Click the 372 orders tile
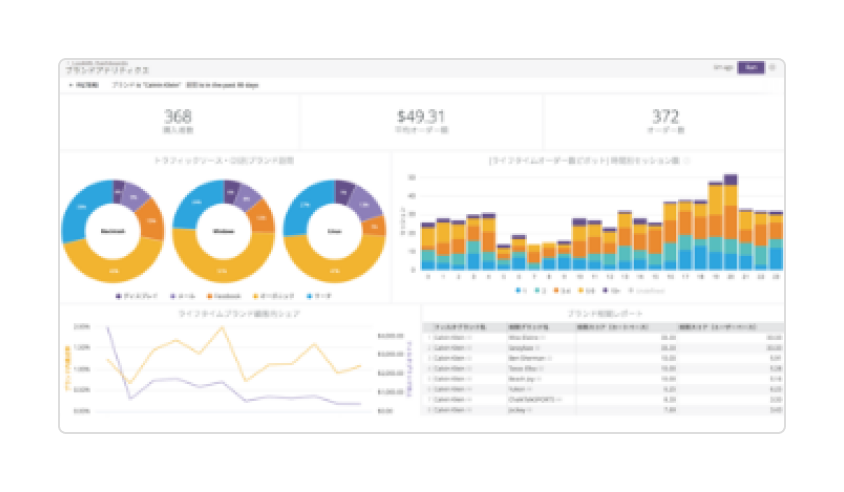Viewport: 844px width, 492px height. (x=664, y=121)
